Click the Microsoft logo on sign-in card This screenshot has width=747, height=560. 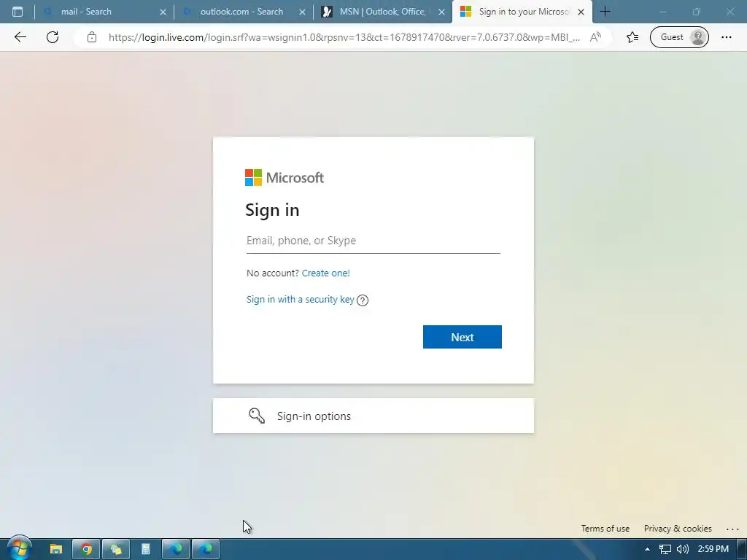pos(285,178)
